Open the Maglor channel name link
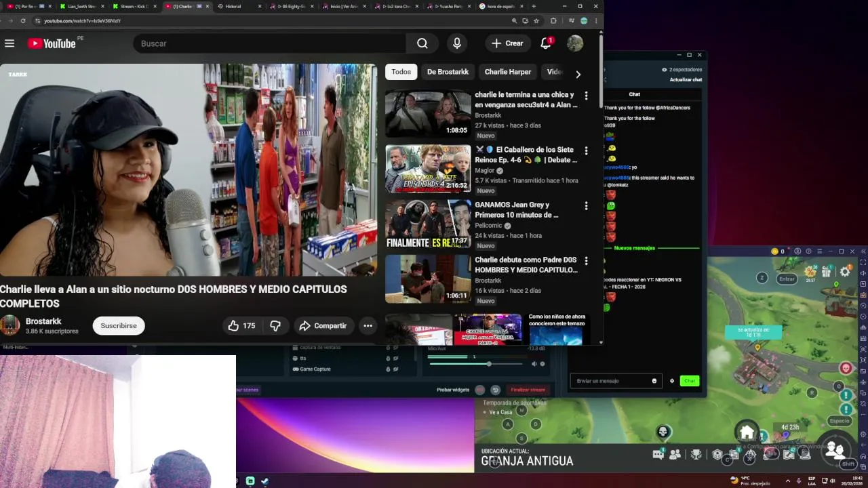Screen dimensions: 868x488 pos(485,171)
